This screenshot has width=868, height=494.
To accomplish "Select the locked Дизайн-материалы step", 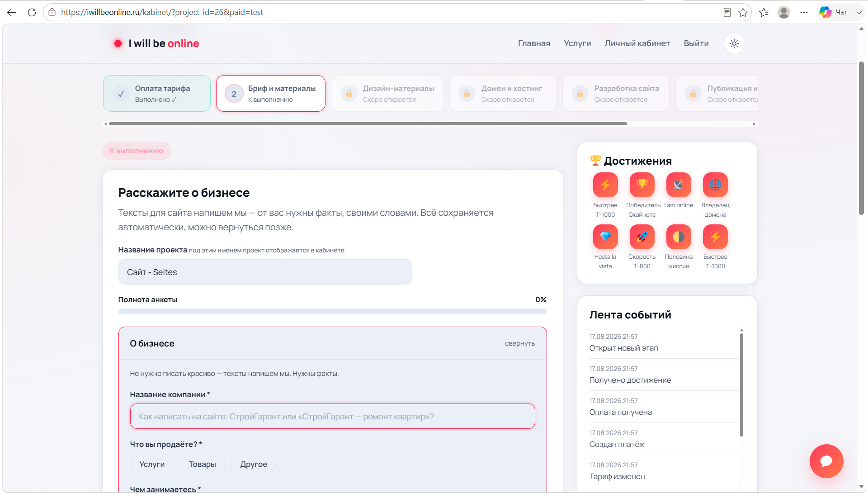I will pos(387,93).
